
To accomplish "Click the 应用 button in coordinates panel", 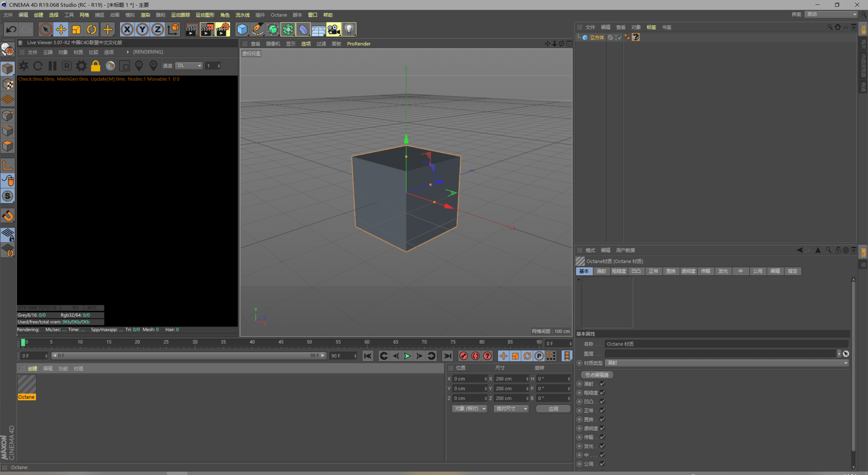I will tap(553, 409).
